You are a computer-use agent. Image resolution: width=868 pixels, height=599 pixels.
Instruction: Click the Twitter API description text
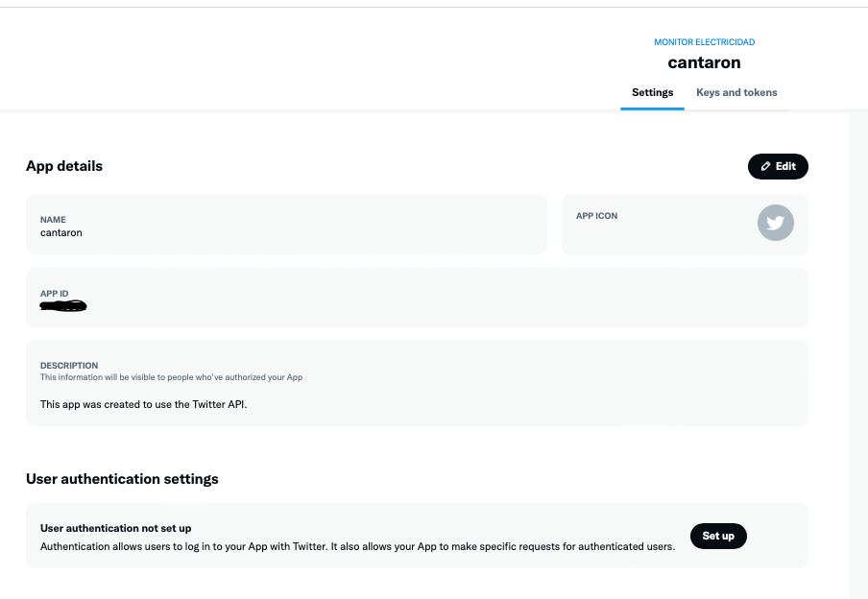pyautogui.click(x=143, y=404)
